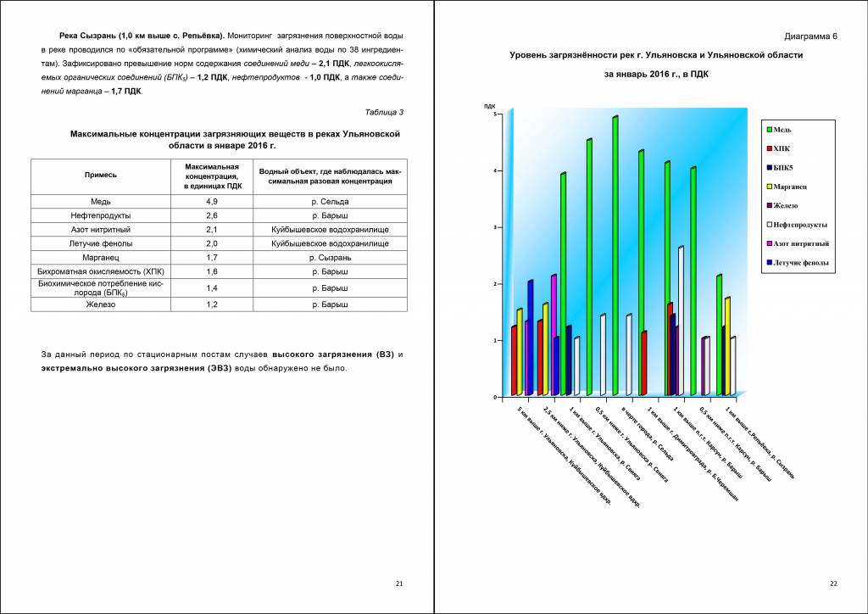Click the bold text 'высокого загрязнения (ВЗ)'
Screen dimensions: 868x614
(332, 354)
